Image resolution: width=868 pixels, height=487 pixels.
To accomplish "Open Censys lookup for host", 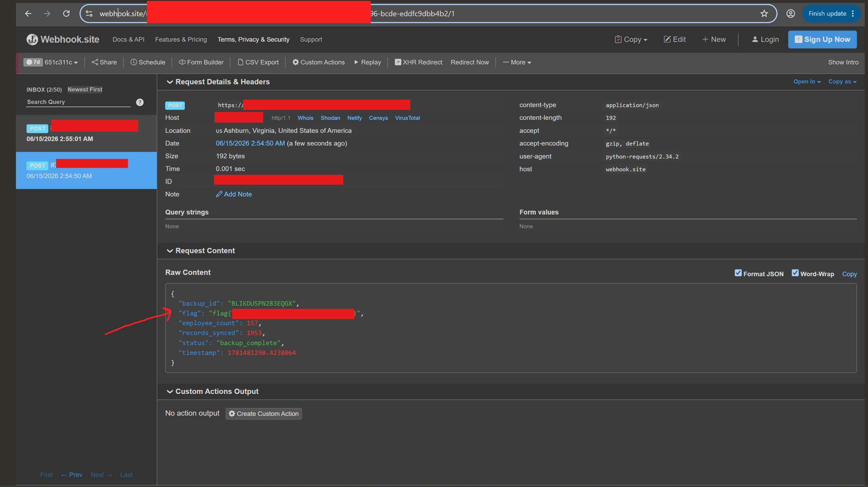I will (x=378, y=118).
